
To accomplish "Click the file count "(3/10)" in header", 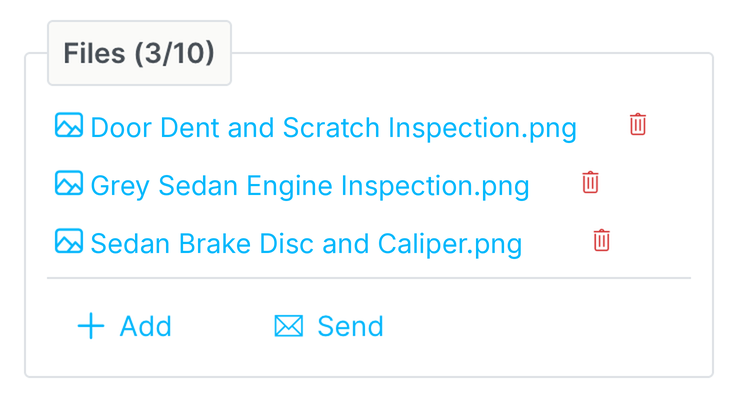I will click(175, 53).
